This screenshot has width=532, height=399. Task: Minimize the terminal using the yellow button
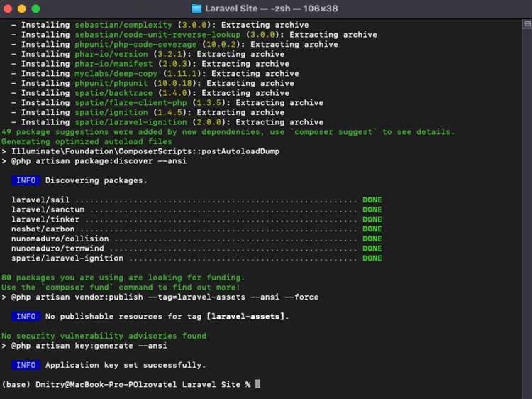click(x=21, y=9)
